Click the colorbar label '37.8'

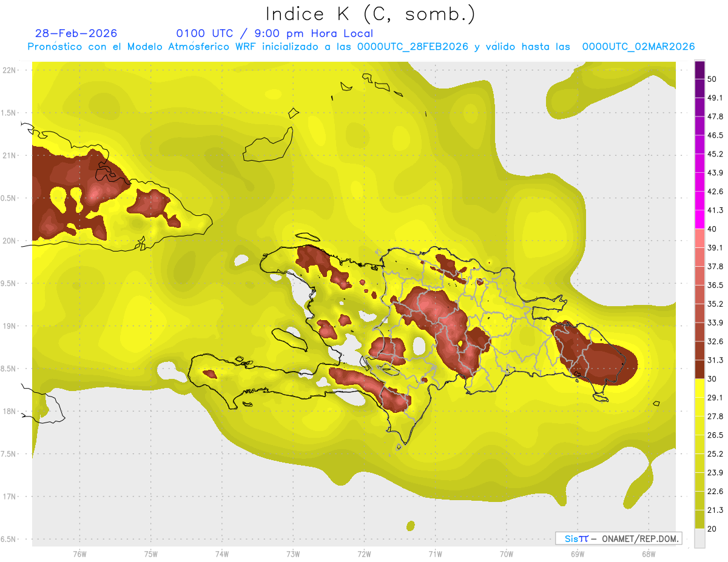click(715, 266)
